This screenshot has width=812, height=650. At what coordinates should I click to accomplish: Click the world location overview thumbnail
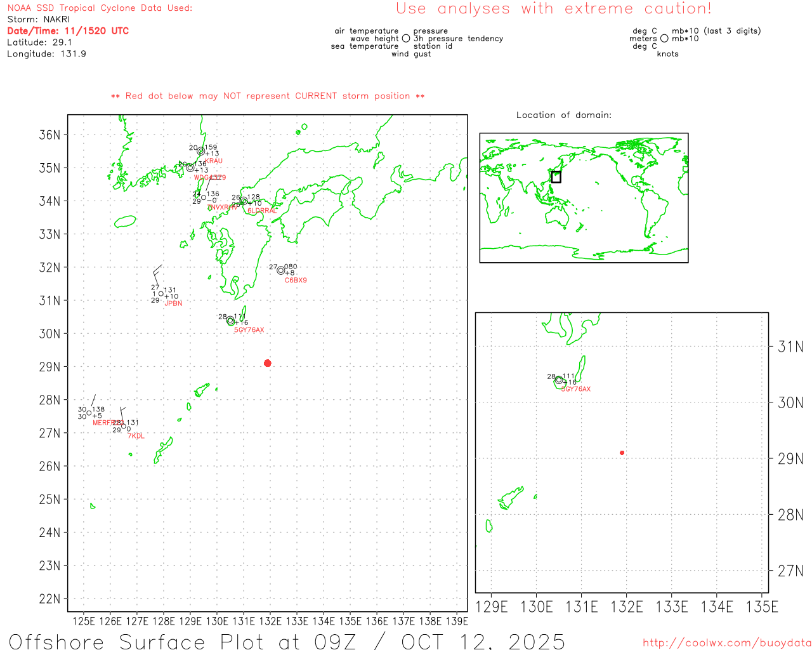(x=584, y=197)
